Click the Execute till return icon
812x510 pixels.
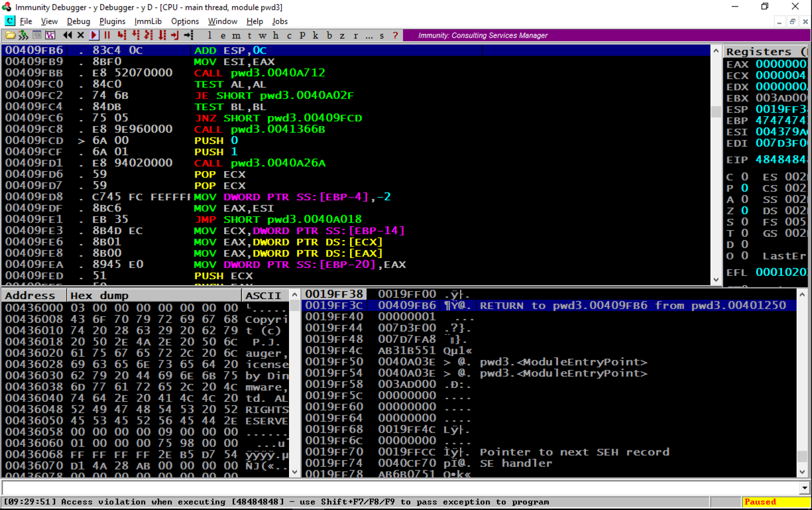tap(175, 35)
